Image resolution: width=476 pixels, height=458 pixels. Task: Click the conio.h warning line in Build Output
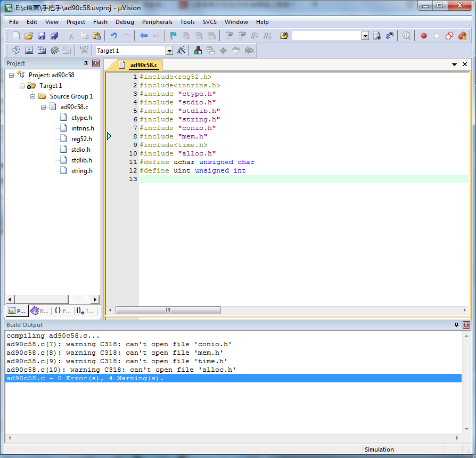click(x=119, y=344)
